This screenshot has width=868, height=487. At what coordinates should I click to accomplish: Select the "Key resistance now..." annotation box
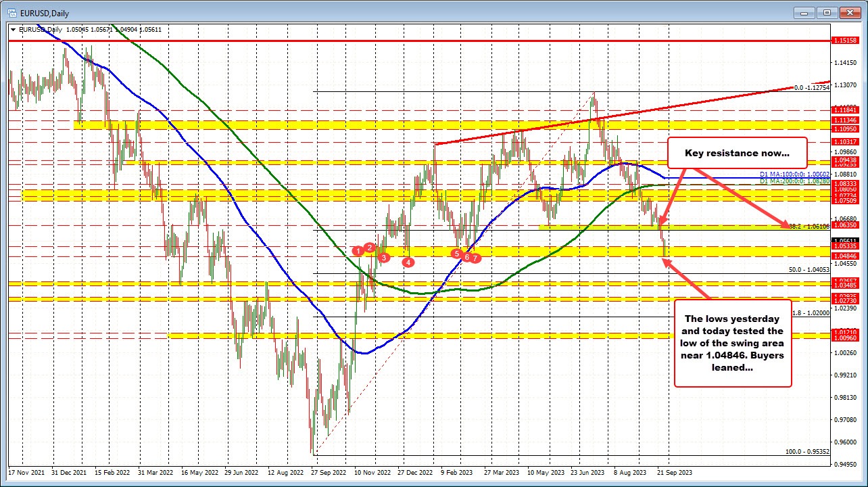point(737,153)
